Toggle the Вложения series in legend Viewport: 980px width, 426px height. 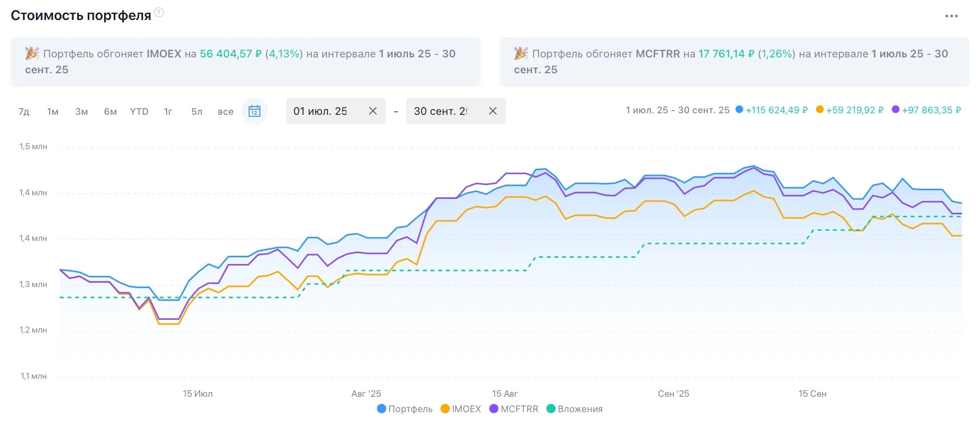pyautogui.click(x=575, y=409)
